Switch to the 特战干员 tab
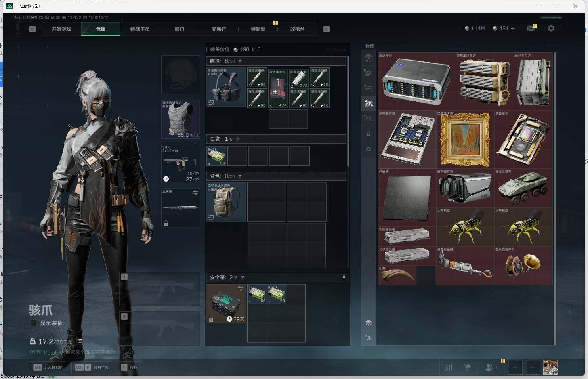This screenshot has height=379, width=588. coord(140,29)
